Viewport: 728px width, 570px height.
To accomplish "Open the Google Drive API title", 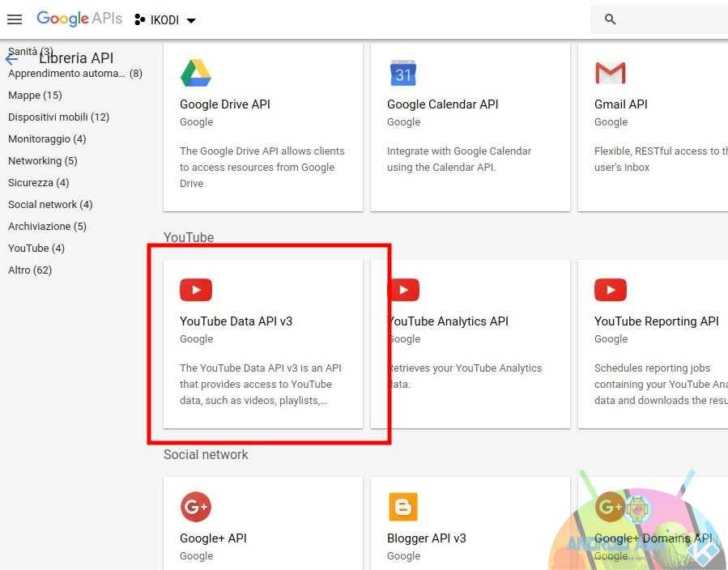I will (224, 104).
